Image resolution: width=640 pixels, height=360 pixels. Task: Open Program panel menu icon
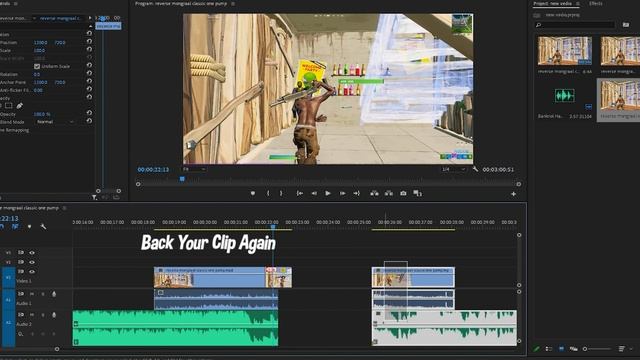(x=233, y=4)
